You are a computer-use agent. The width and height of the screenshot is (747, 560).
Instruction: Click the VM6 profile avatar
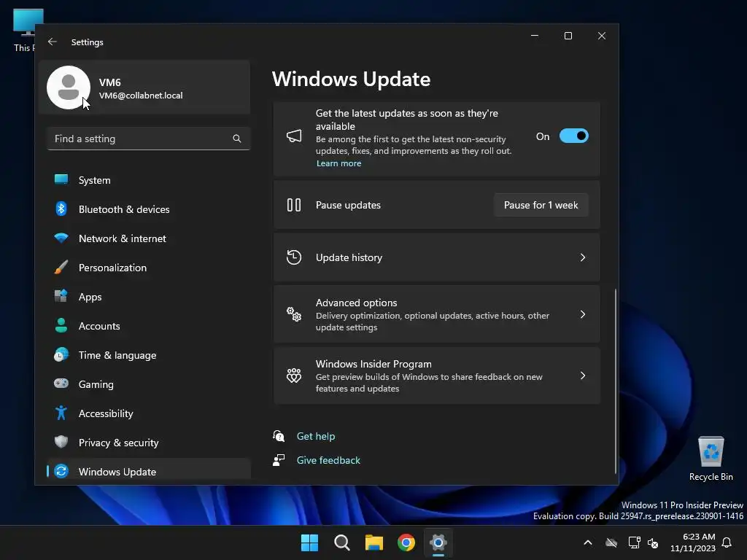[69, 87]
